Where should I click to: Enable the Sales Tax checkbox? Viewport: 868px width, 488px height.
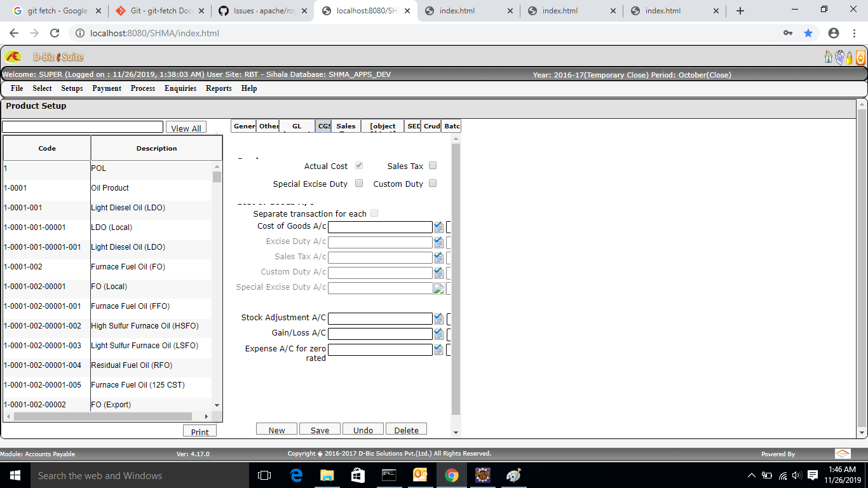click(x=433, y=165)
